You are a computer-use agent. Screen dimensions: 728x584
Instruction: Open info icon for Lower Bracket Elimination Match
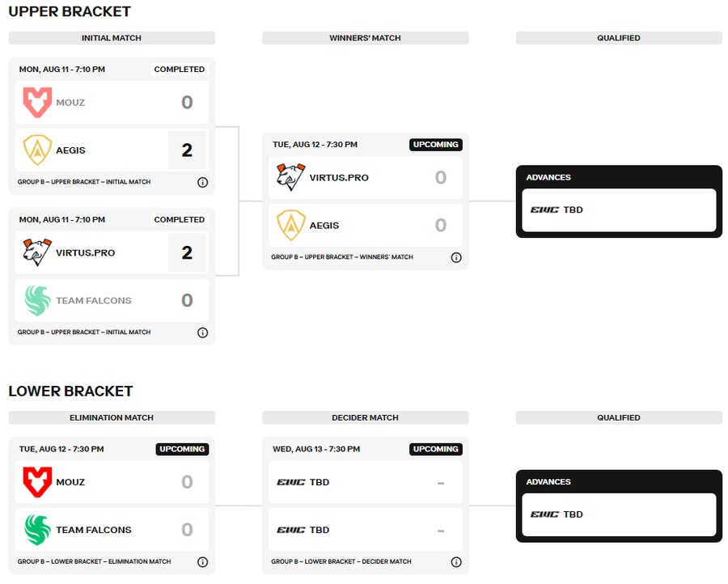tap(202, 562)
